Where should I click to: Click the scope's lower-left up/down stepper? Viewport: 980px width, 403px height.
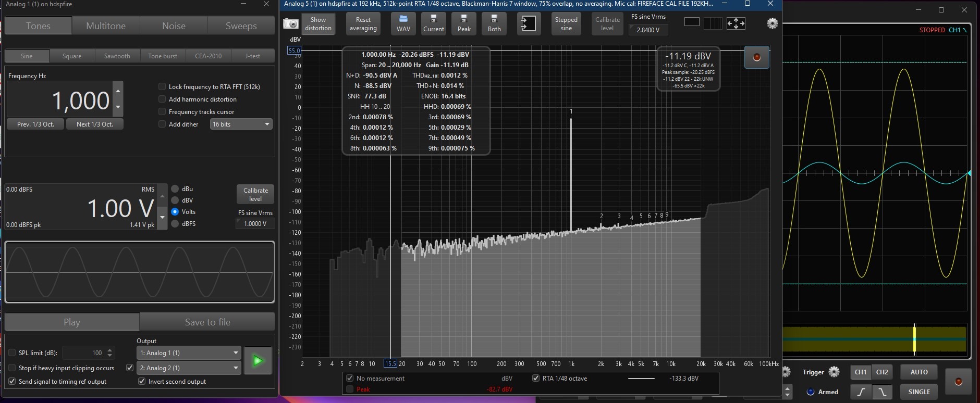click(788, 392)
